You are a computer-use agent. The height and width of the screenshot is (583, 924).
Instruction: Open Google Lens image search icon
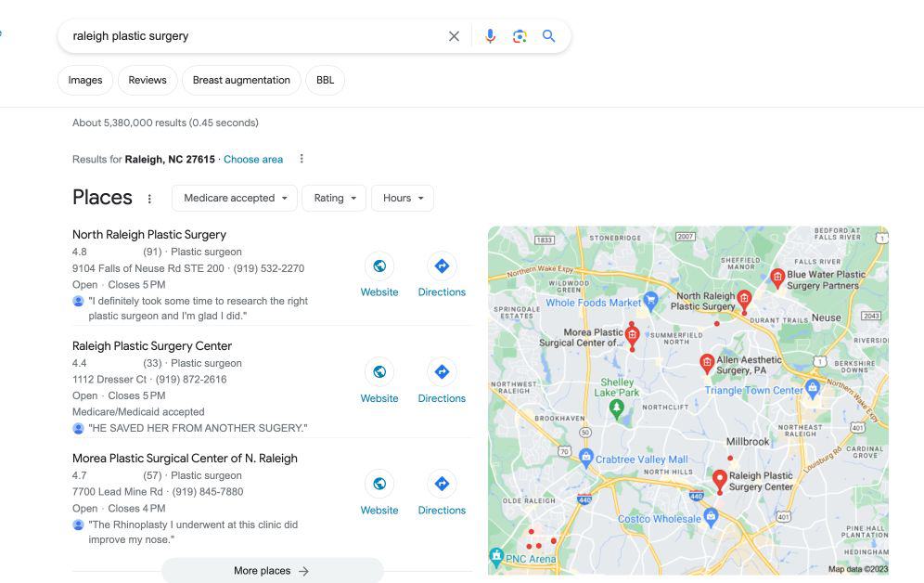click(520, 36)
